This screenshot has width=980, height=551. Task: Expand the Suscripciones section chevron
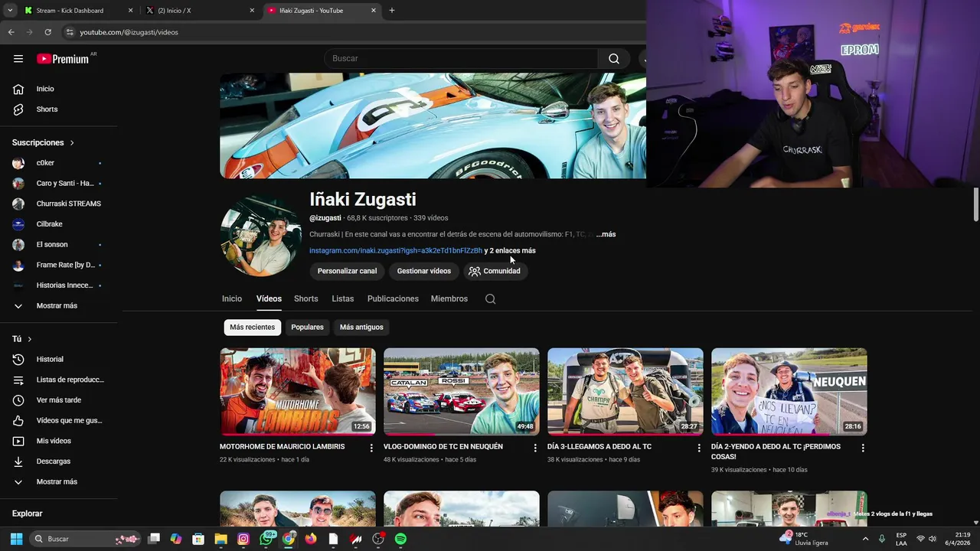pos(72,143)
